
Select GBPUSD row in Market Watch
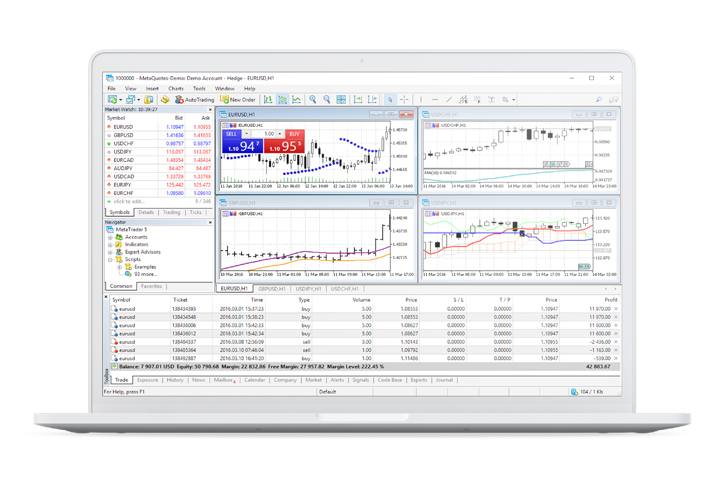159,135
